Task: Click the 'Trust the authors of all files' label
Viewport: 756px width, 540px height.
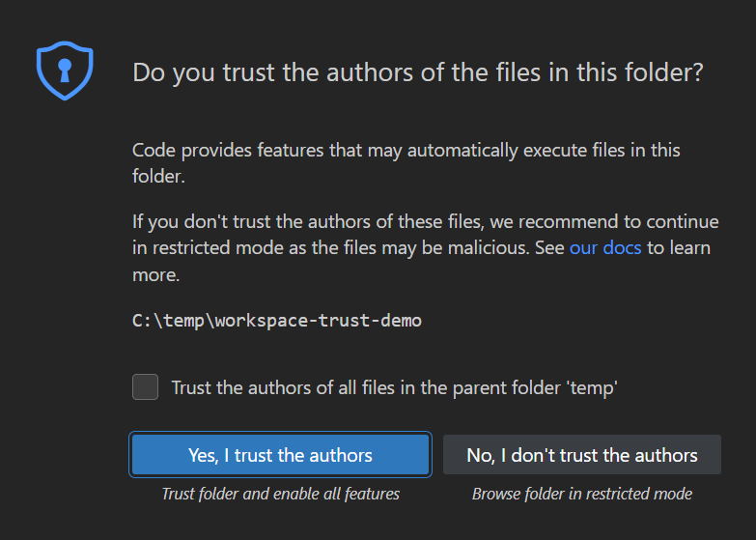Action: tap(394, 388)
